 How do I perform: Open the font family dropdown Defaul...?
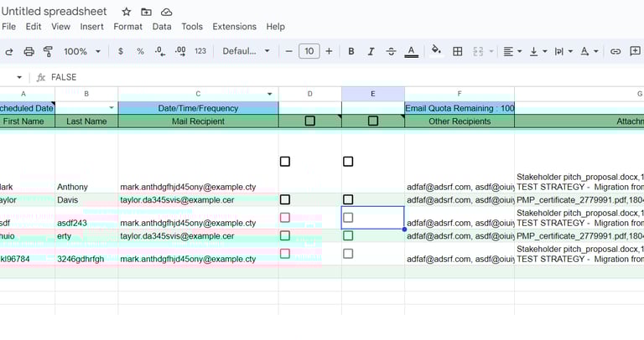246,51
